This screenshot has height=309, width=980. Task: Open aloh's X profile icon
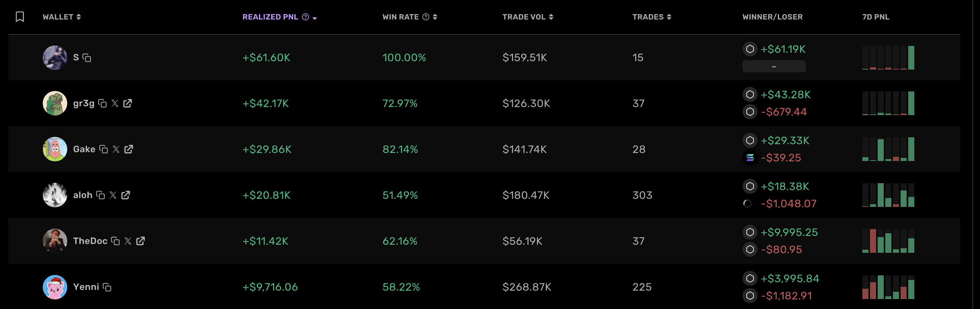113,195
